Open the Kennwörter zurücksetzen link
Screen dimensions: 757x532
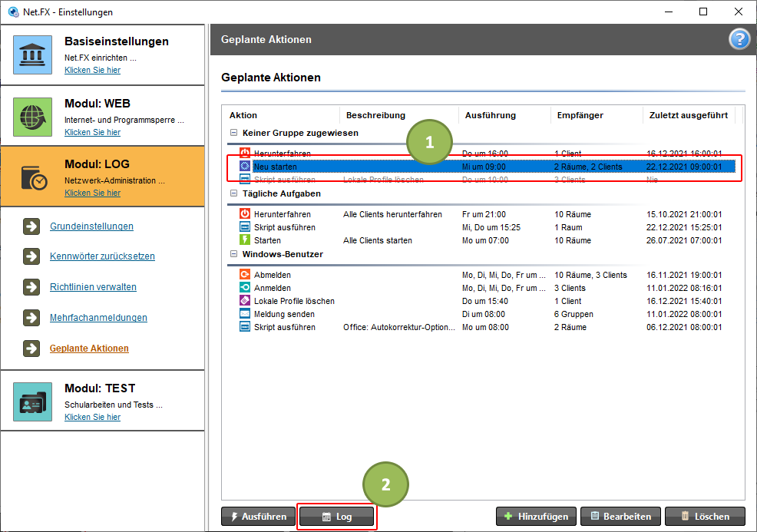[102, 256]
